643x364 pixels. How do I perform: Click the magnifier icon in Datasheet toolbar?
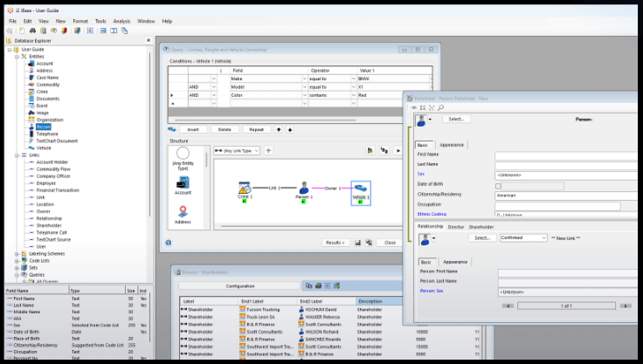click(441, 107)
